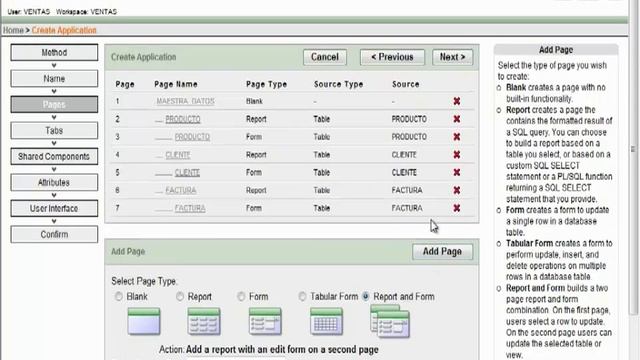This screenshot has width=640, height=360.
Task: Open the PRODUCTO link in page 2 row
Action: tap(183, 119)
